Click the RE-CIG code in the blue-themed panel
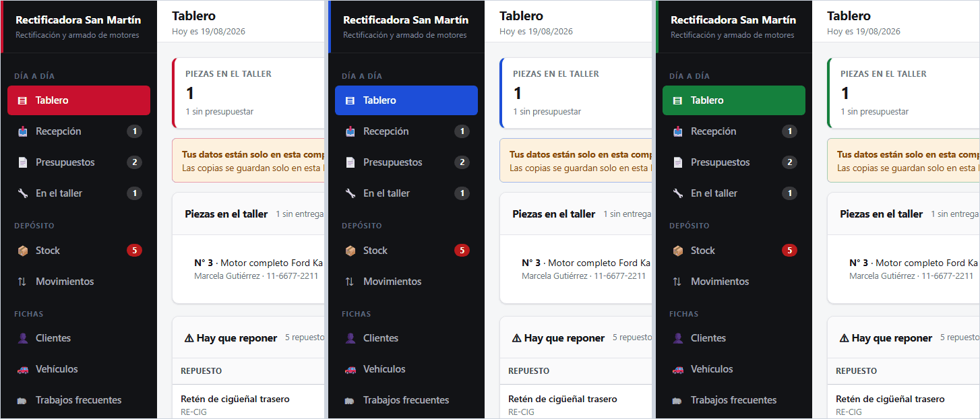This screenshot has height=419, width=980. (x=521, y=412)
